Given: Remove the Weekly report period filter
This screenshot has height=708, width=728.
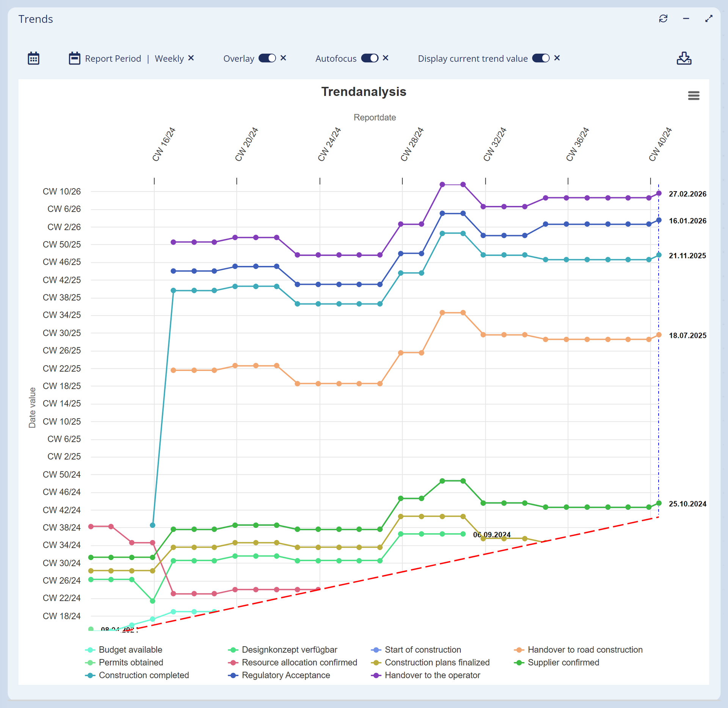Looking at the screenshot, I should (191, 58).
